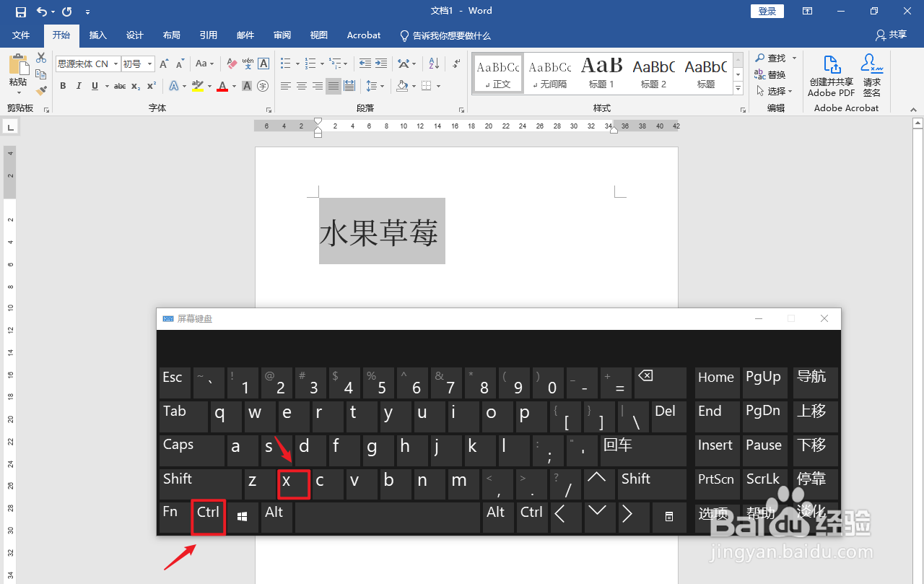The image size is (924, 584).
Task: Expand the styles gallery more button
Action: point(738,89)
